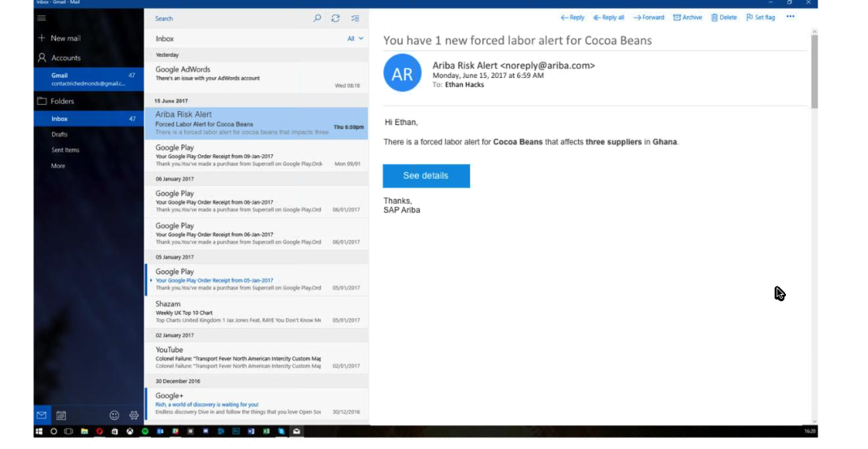This screenshot has height=449, width=868.
Task: Click the 30 December 2016 group header
Action: tap(257, 381)
